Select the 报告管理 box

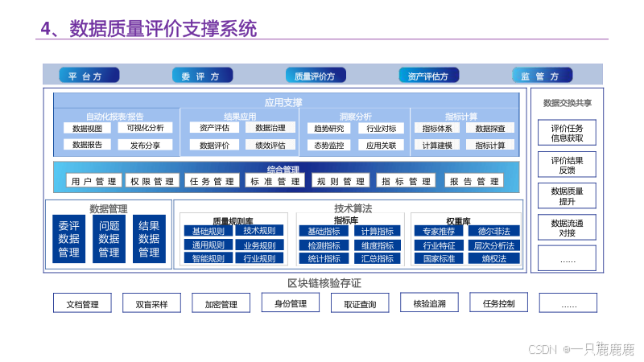[x=474, y=181]
